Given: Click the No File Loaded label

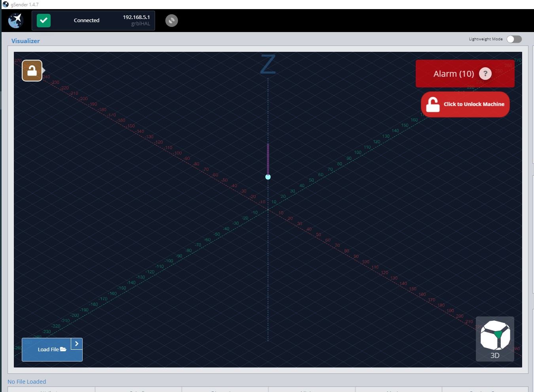Looking at the screenshot, I should (27, 382).
